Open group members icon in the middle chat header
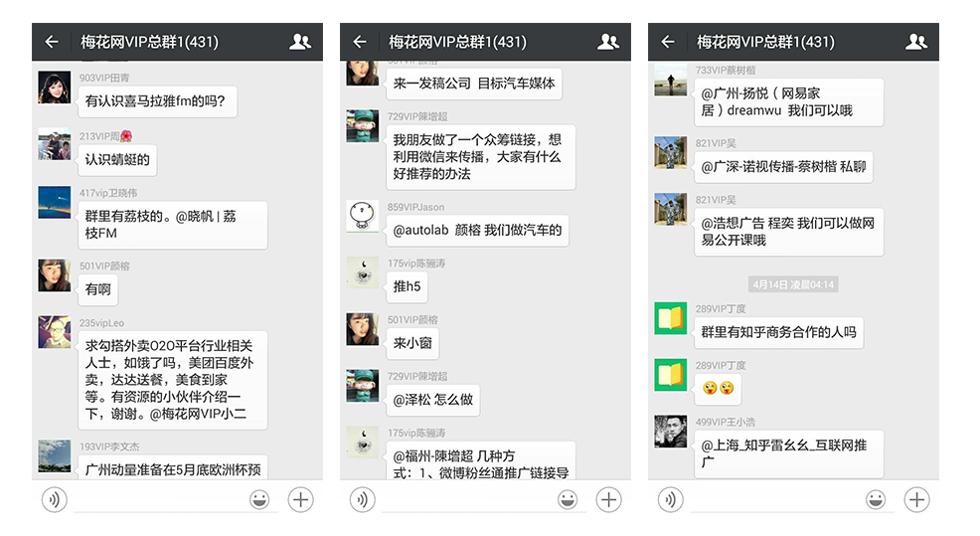The width and height of the screenshot is (980, 536). pos(608,42)
